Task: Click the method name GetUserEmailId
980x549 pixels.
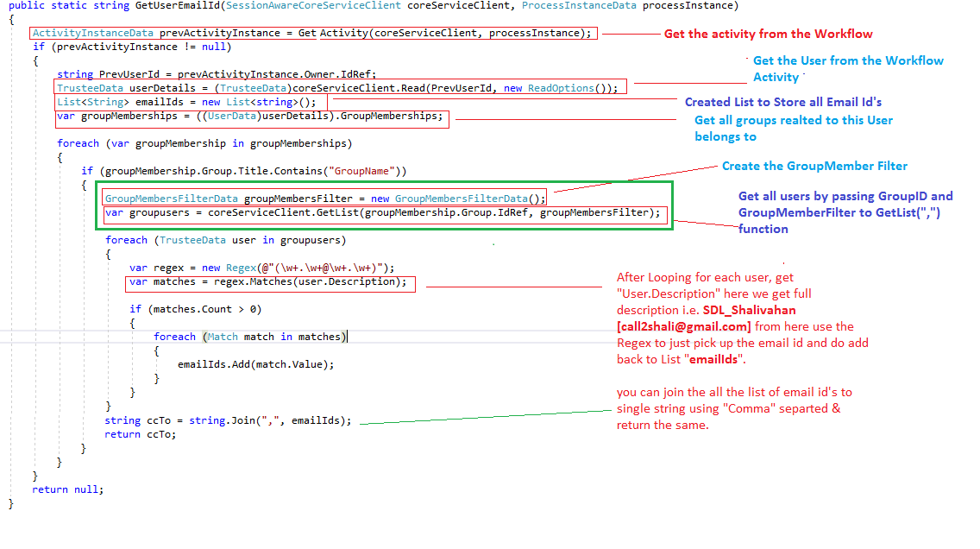Action: point(178,6)
